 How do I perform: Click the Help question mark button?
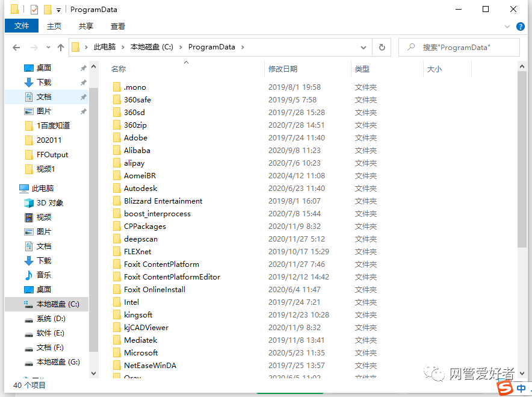520,26
